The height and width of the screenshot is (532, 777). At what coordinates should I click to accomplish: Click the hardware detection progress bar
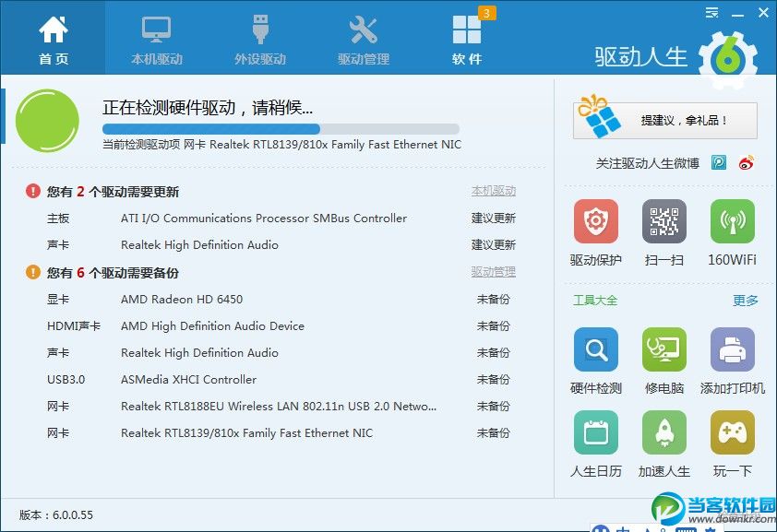click(281, 129)
